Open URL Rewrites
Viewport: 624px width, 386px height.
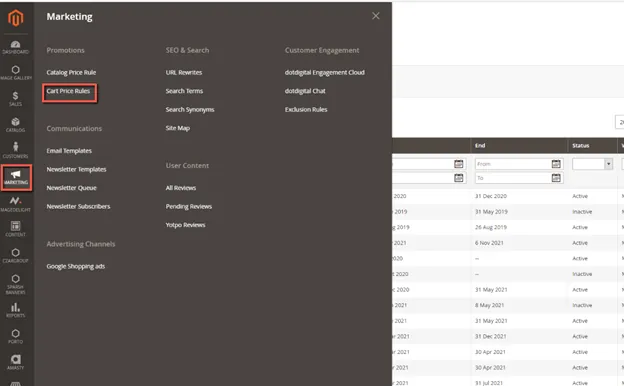pos(184,72)
